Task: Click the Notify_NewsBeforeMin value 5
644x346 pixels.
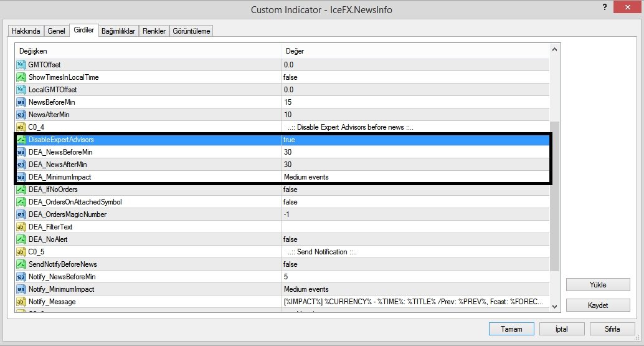Action: 286,277
